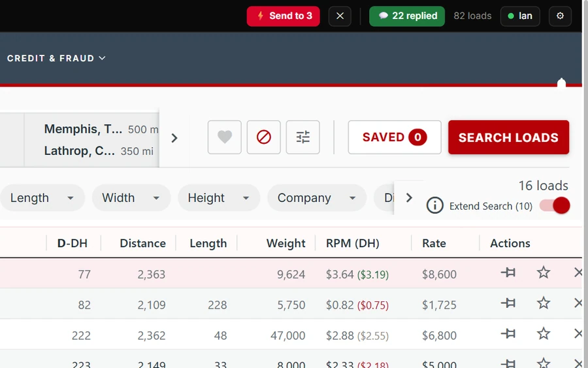Click the 9,624 weight cell
Image resolution: width=588 pixels, height=368 pixels.
pos(291,275)
